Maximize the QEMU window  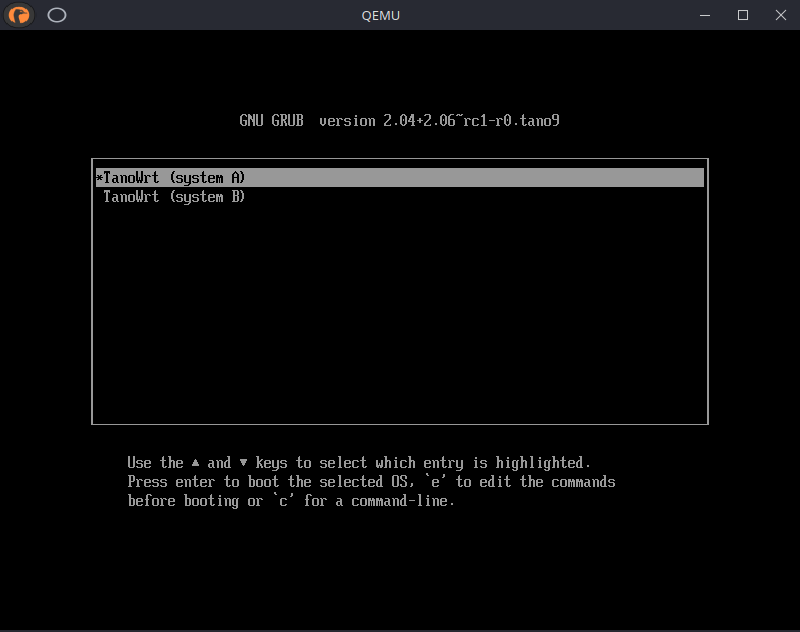coord(743,15)
